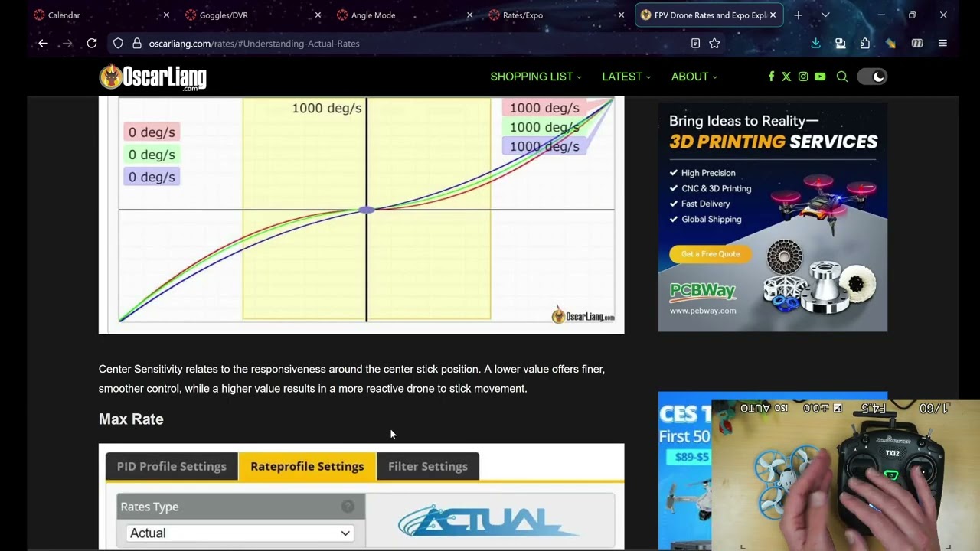Select the PID Profile Settings tab
This screenshot has height=551, width=980.
[171, 466]
